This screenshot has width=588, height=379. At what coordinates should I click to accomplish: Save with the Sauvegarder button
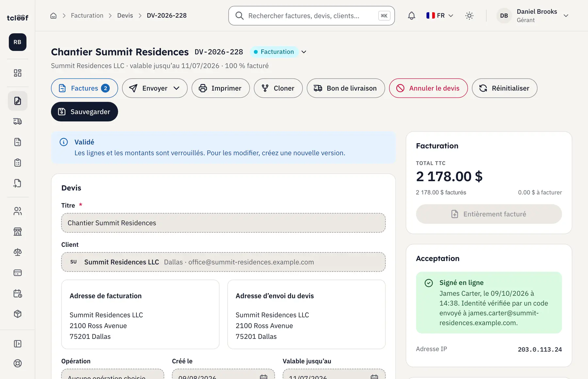[x=84, y=112]
